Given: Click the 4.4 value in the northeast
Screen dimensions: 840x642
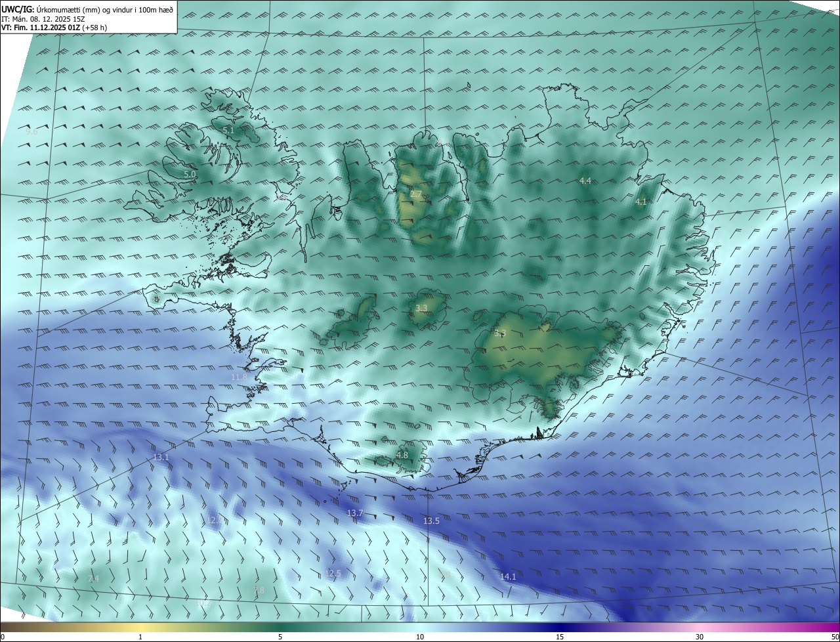Looking at the screenshot, I should [585, 181].
